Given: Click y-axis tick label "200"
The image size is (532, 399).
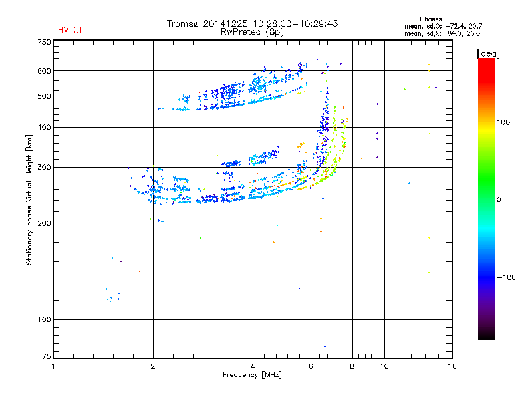Looking at the screenshot, I should click(x=44, y=223).
